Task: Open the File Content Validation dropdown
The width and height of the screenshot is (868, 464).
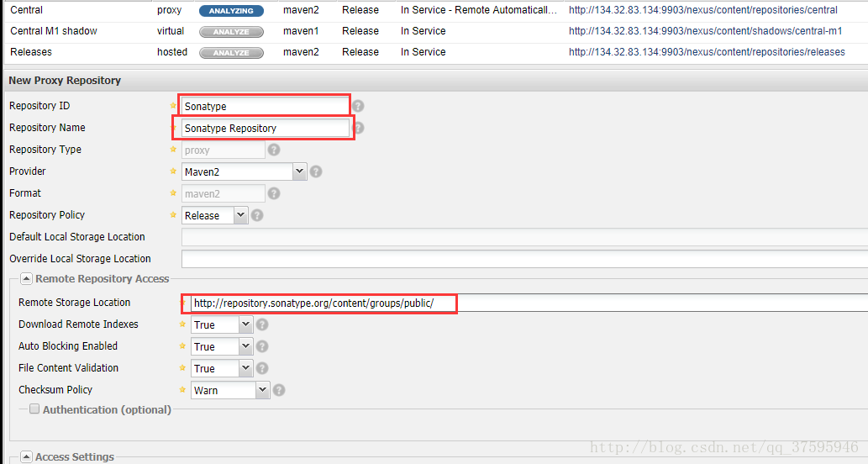Action: [246, 368]
